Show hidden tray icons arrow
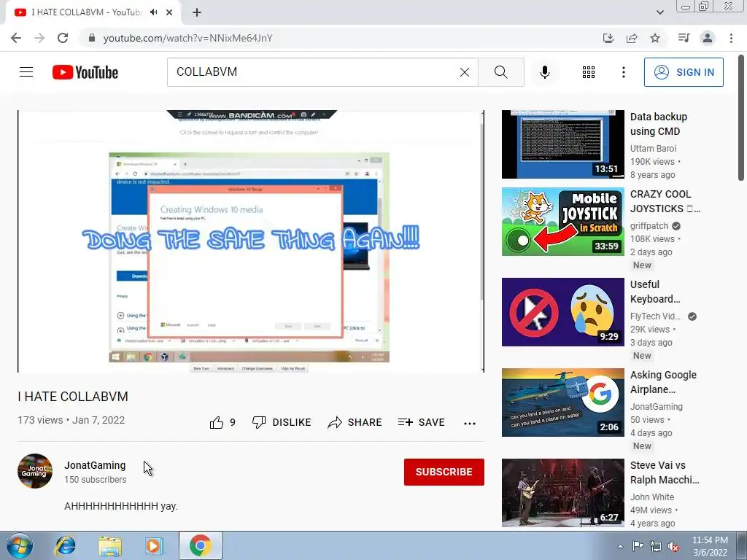747x560 pixels. pyautogui.click(x=620, y=546)
